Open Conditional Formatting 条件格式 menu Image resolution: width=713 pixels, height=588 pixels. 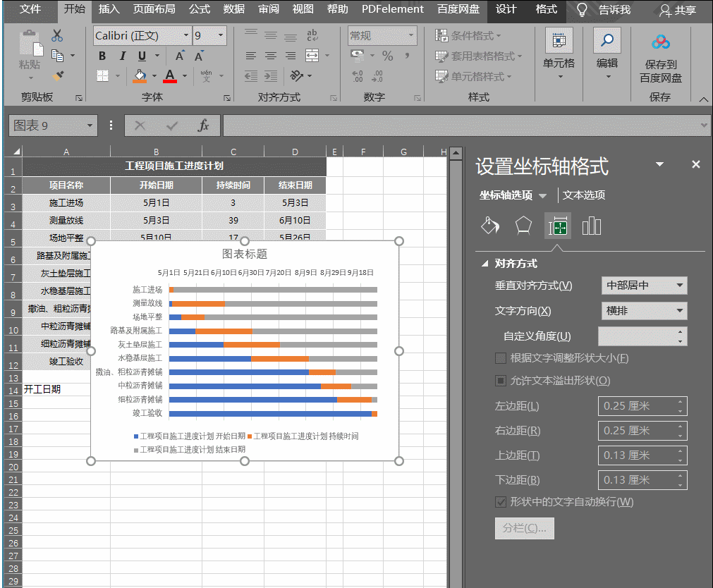point(468,35)
